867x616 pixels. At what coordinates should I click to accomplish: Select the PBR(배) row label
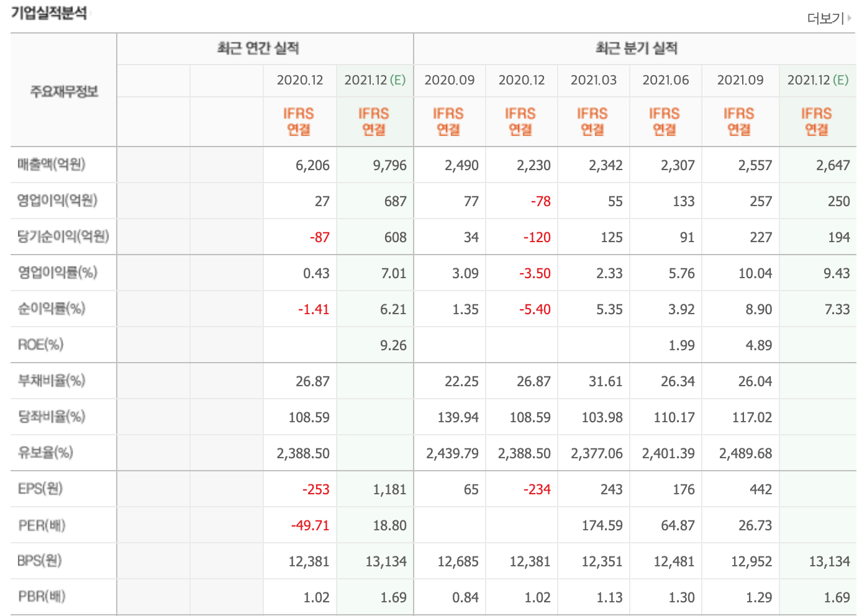click(x=42, y=597)
